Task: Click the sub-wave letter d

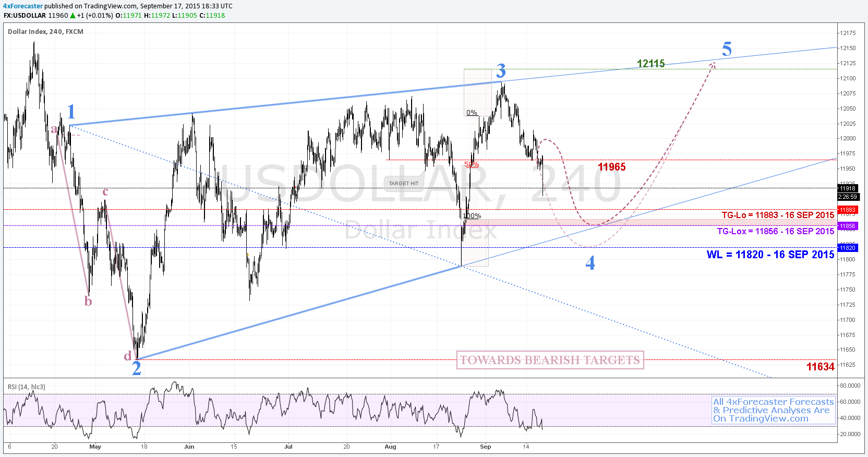Action: (127, 356)
